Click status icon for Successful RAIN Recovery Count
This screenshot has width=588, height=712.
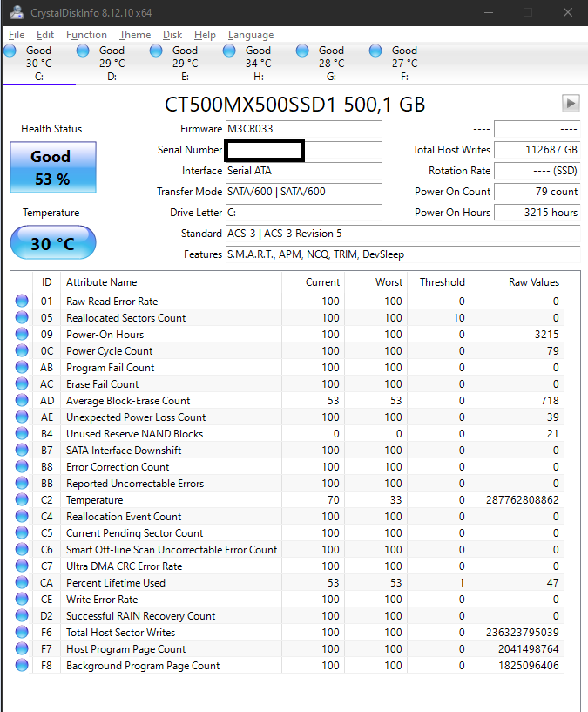click(22, 616)
